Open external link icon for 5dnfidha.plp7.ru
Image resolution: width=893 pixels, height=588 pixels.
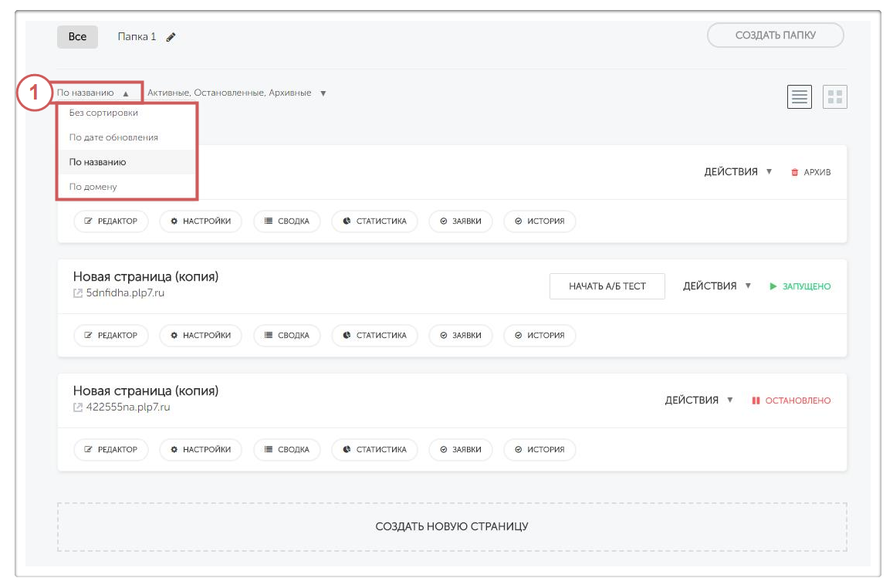(78, 293)
